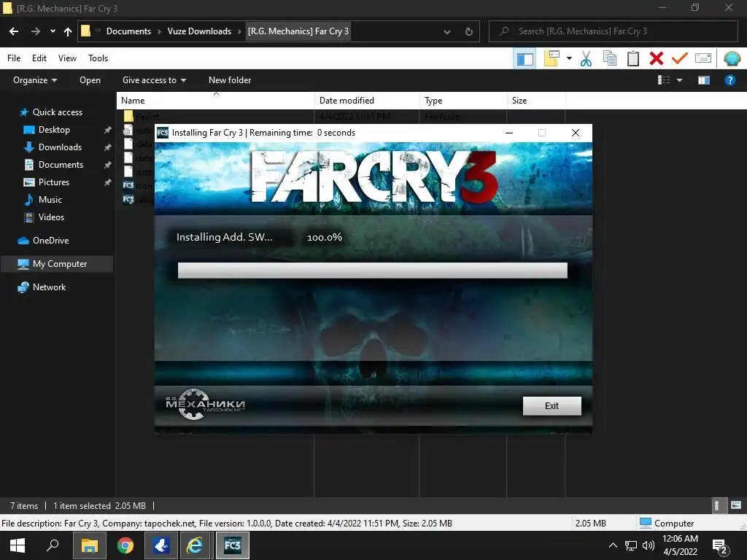Open the notification center icon

(720, 546)
